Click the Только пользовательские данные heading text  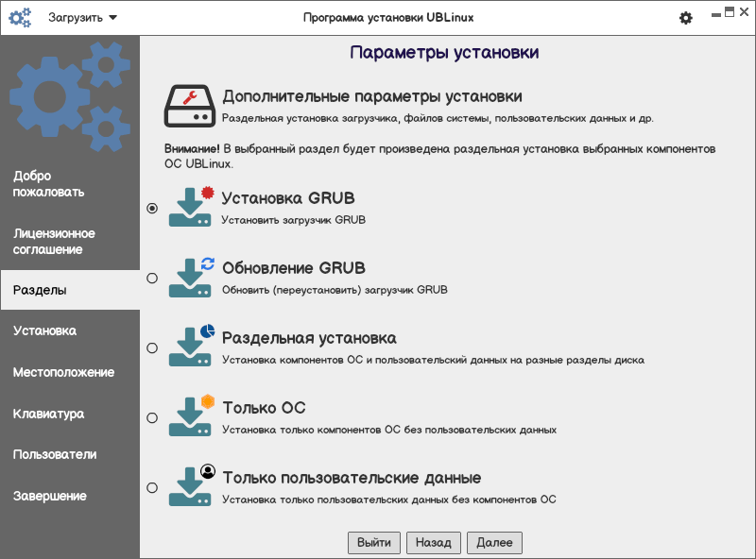pyautogui.click(x=352, y=478)
